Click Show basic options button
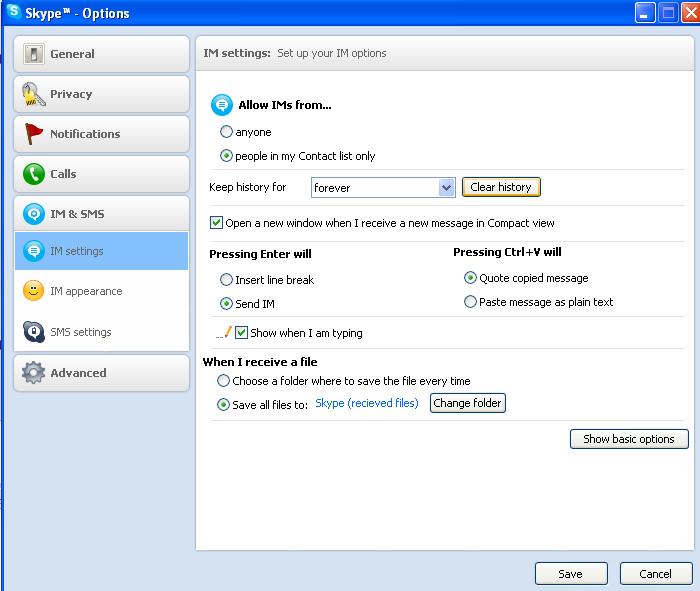The image size is (700, 591). pos(629,439)
